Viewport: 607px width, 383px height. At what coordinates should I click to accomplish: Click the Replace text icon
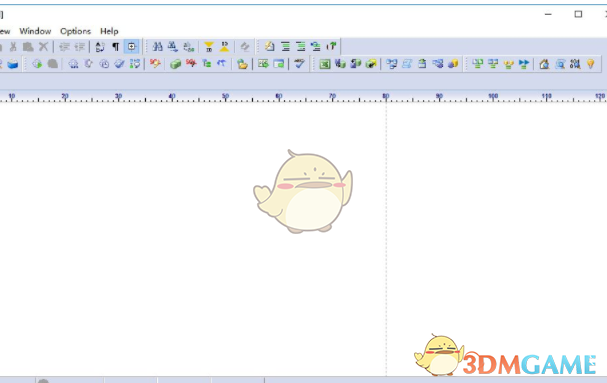(x=189, y=47)
